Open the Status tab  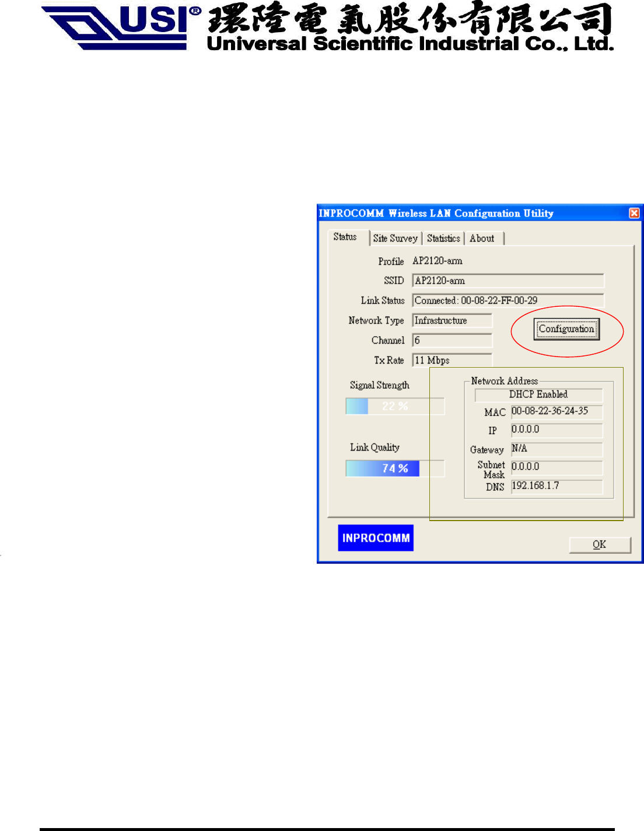click(x=345, y=237)
